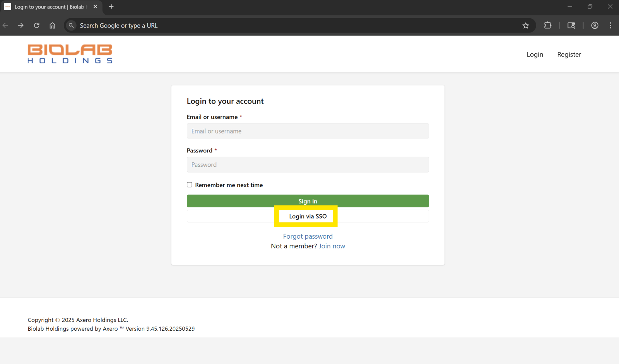This screenshot has width=619, height=364.
Task: Click the page search tool icon
Action: coord(571,26)
